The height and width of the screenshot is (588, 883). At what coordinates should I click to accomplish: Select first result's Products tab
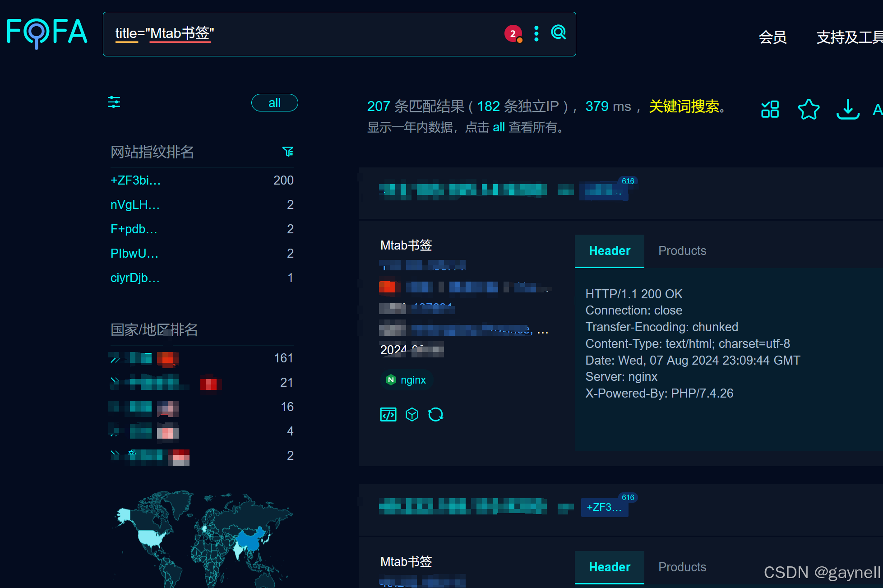682,251
